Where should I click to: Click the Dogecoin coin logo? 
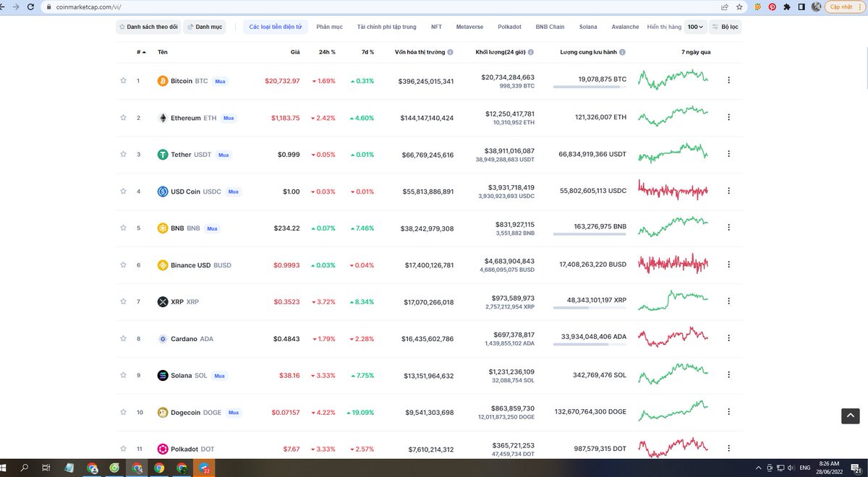coord(163,413)
